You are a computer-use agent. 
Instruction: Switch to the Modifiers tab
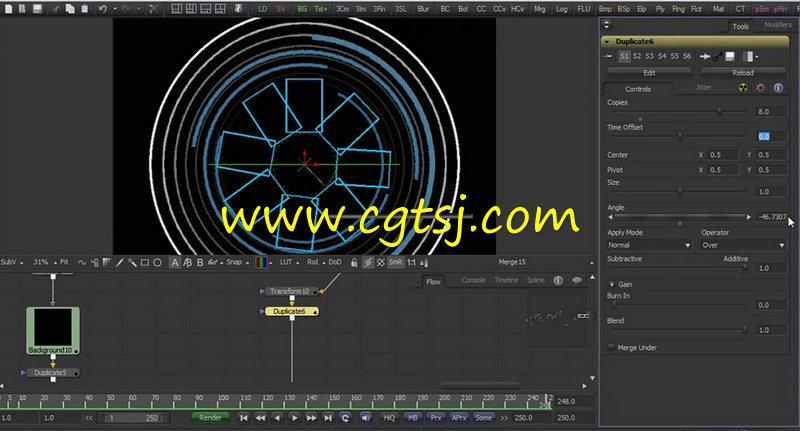[778, 24]
